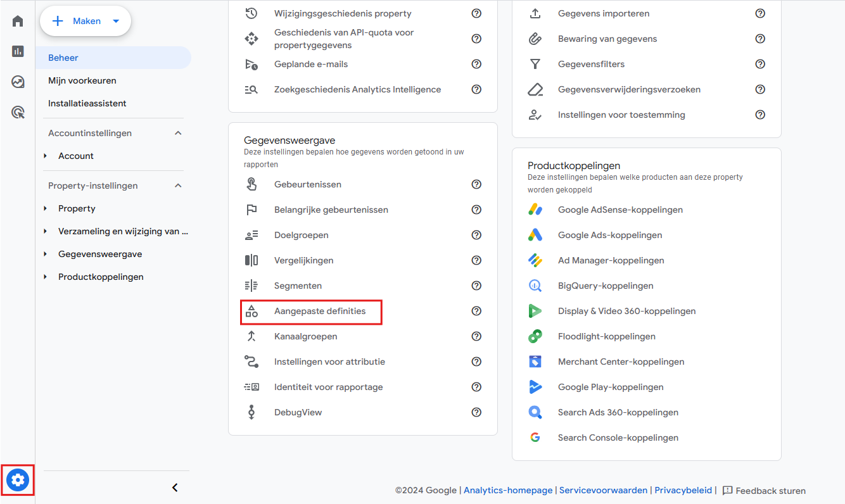This screenshot has width=845, height=504.
Task: Click the Admin gear icon
Action: [18, 481]
